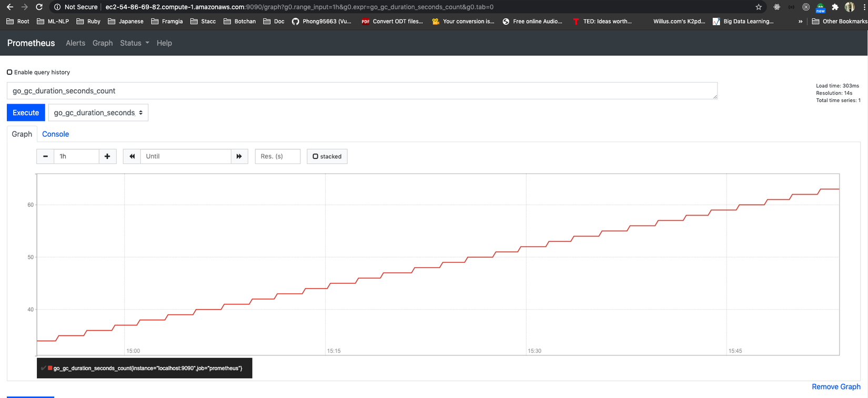Screen dimensions: 868x398
Task: Open the Chrome three-dot menu
Action: click(864, 7)
